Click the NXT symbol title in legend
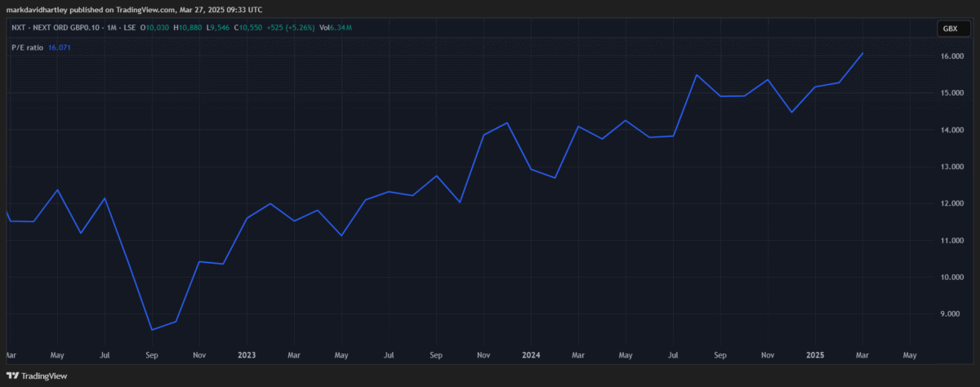Screen dimensions: 980x387 click(x=73, y=29)
